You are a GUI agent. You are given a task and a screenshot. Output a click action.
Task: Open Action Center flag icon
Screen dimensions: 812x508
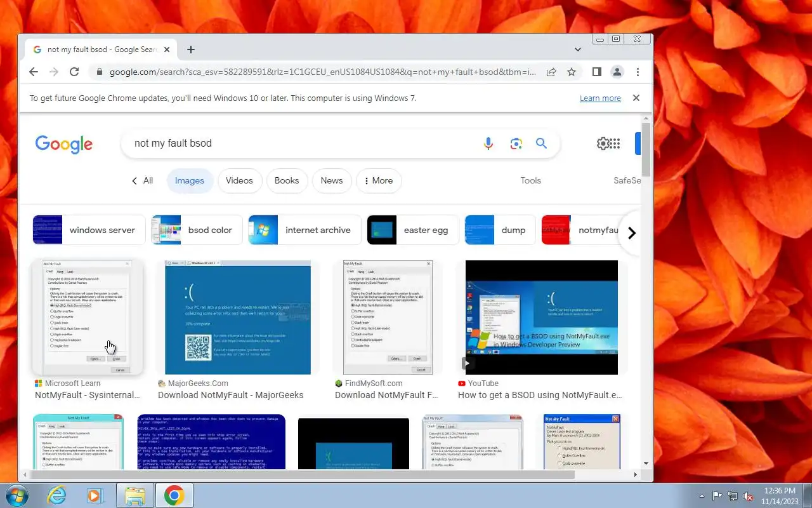tap(717, 496)
